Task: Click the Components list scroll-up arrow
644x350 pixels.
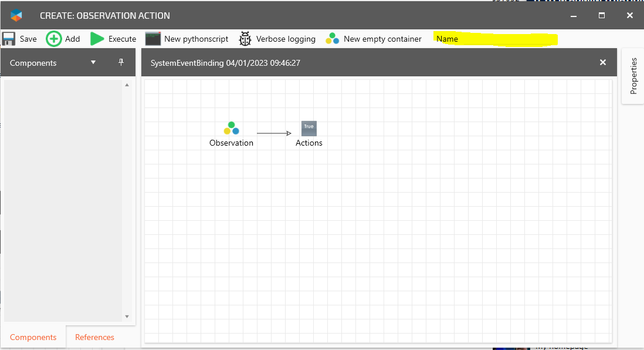Action: coord(127,85)
